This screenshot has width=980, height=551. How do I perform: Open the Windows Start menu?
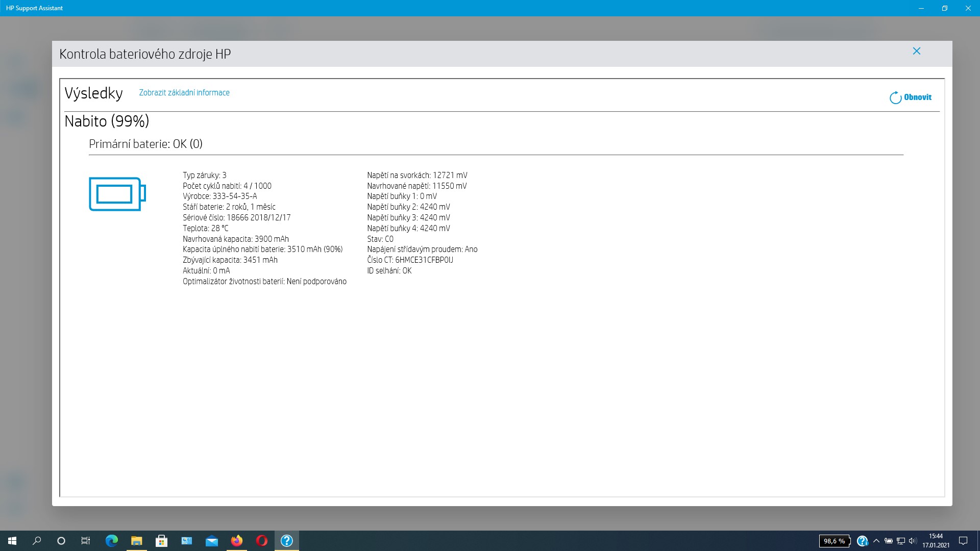click(x=12, y=541)
